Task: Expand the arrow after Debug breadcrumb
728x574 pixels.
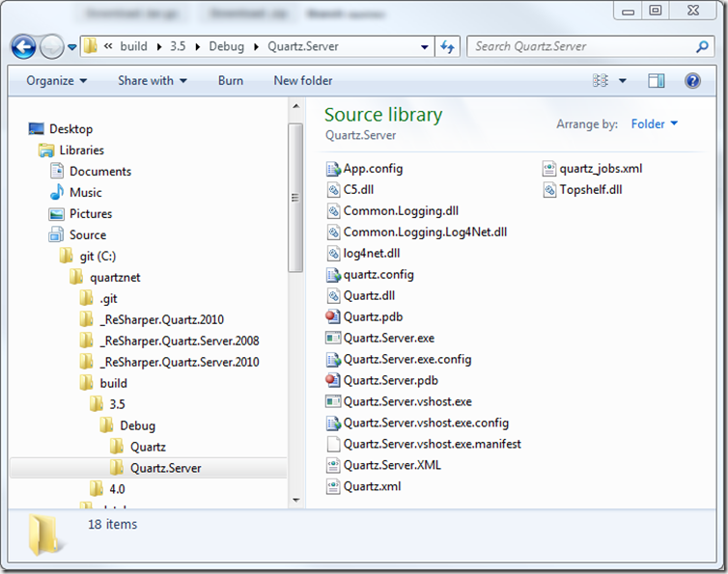Action: 256,47
